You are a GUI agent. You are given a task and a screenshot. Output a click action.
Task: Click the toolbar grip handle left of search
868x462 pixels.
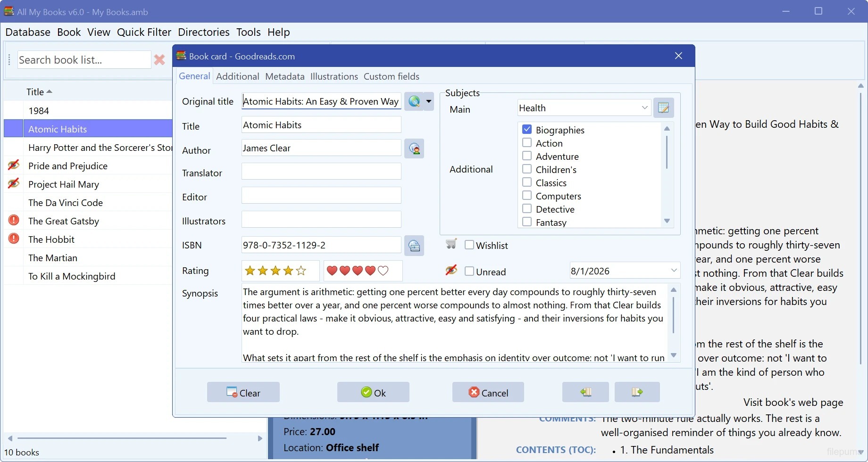[9, 60]
